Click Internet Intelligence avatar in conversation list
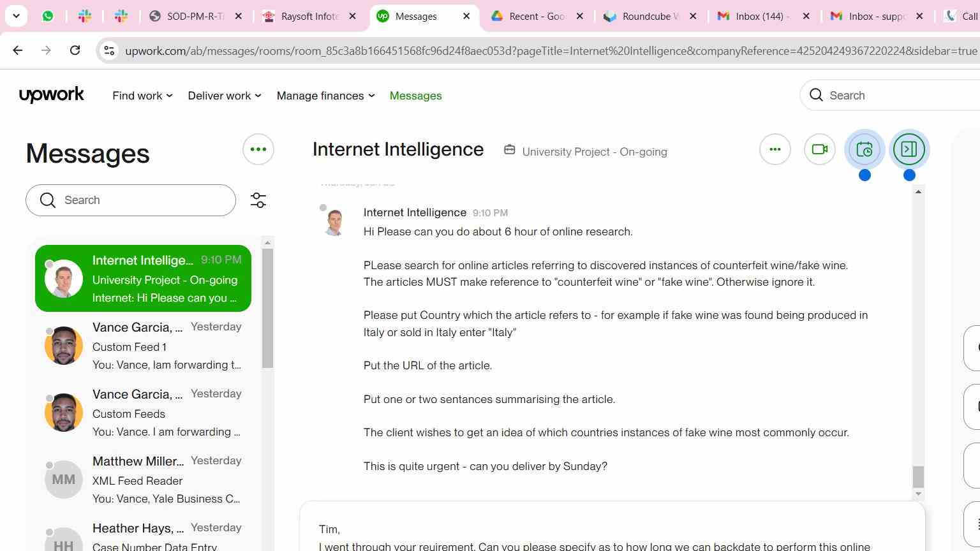The height and width of the screenshot is (551, 980). (64, 279)
